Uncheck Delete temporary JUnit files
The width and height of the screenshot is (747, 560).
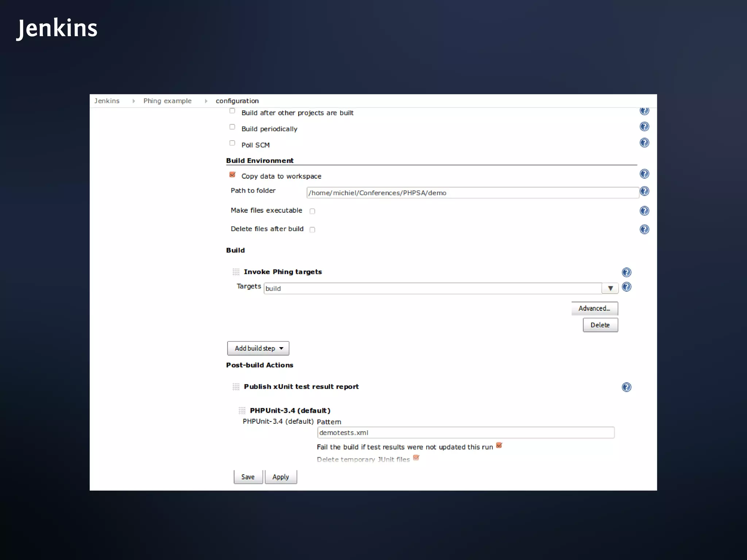[x=416, y=458]
